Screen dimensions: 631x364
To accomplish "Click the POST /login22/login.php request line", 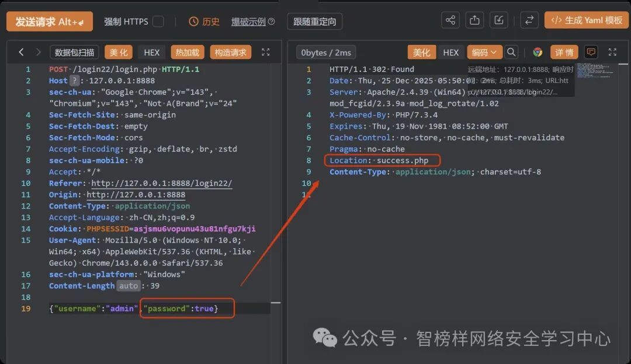I will [x=124, y=69].
